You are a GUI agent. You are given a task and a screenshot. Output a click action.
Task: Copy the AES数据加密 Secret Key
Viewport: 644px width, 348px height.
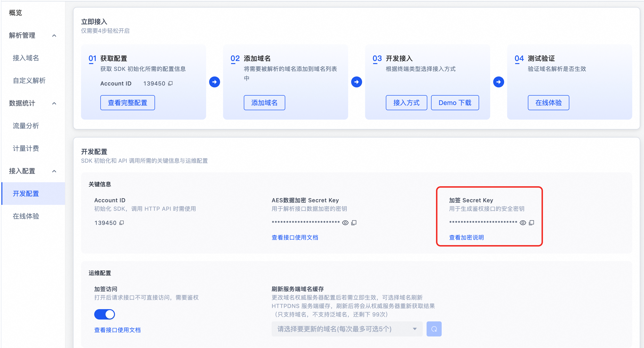pos(354,223)
